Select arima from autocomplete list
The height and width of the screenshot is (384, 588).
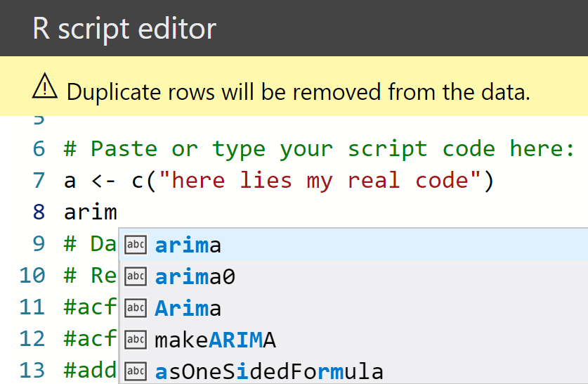188,245
